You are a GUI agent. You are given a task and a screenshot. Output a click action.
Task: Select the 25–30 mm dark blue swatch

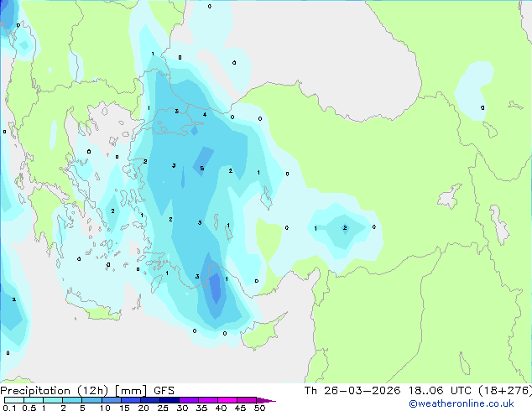click(170, 400)
